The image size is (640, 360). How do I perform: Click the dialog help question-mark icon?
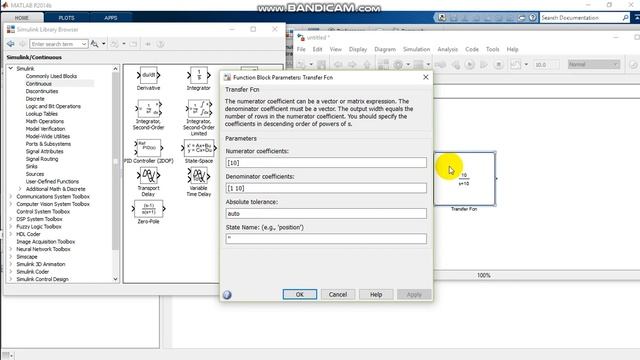227,295
